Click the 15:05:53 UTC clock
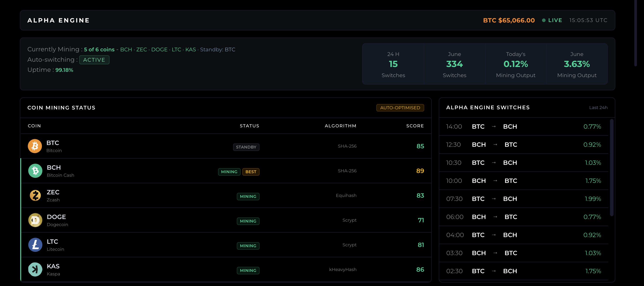The height and width of the screenshot is (286, 644). coord(588,20)
